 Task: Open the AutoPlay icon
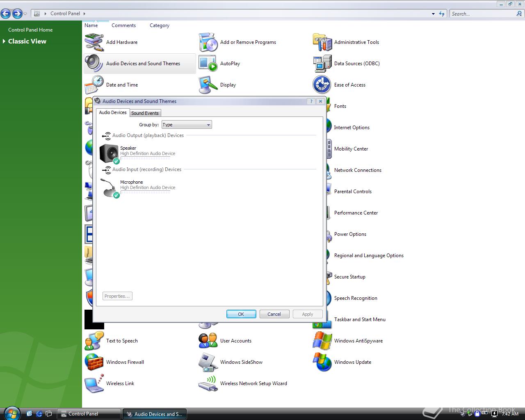pos(208,64)
